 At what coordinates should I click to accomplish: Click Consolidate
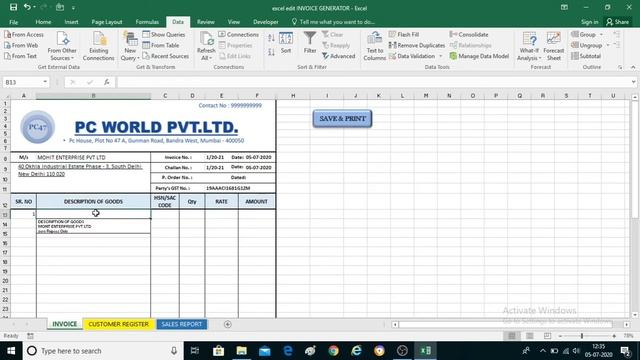(x=469, y=35)
